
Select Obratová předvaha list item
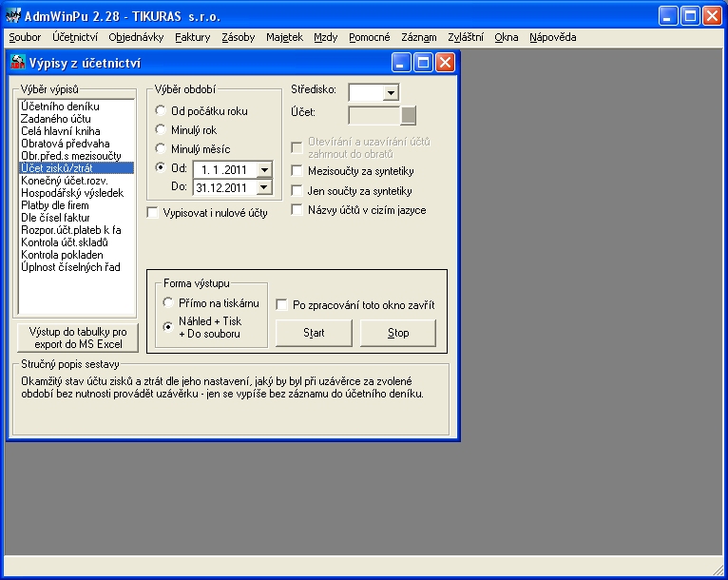(x=76, y=144)
